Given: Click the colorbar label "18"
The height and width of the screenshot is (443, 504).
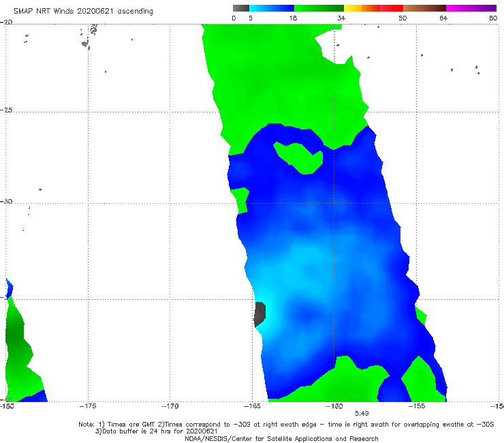Looking at the screenshot, I should (x=293, y=18).
